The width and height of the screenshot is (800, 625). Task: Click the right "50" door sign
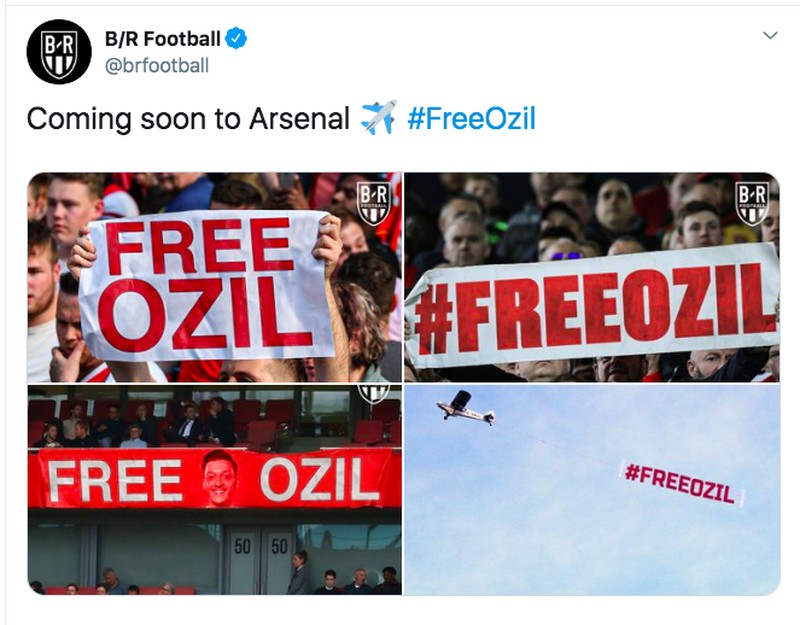277,548
